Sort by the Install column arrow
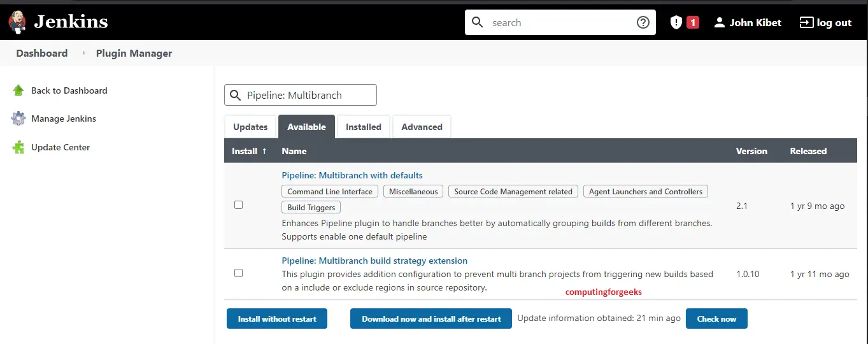The width and height of the screenshot is (868, 344). tap(264, 151)
